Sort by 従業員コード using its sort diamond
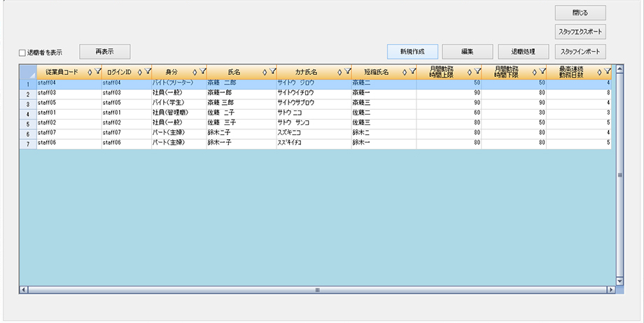644x323 pixels. (x=89, y=71)
